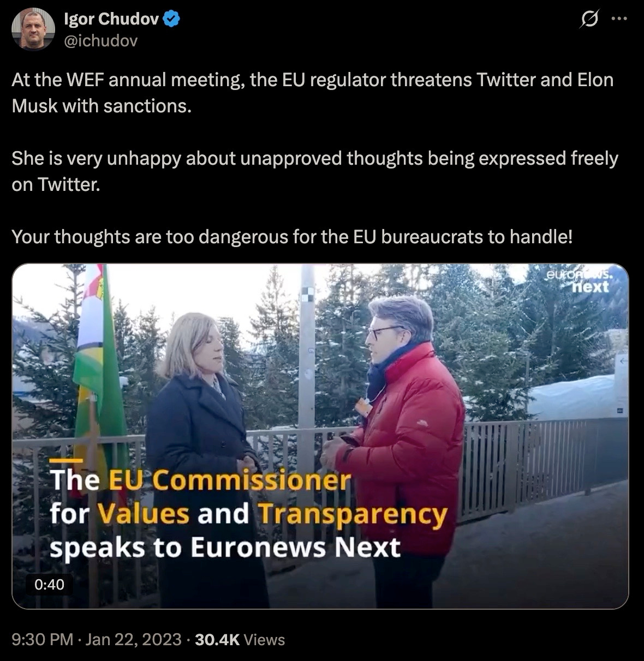The width and height of the screenshot is (644, 661).
Task: View the 30.4K Views count
Action: point(240,639)
